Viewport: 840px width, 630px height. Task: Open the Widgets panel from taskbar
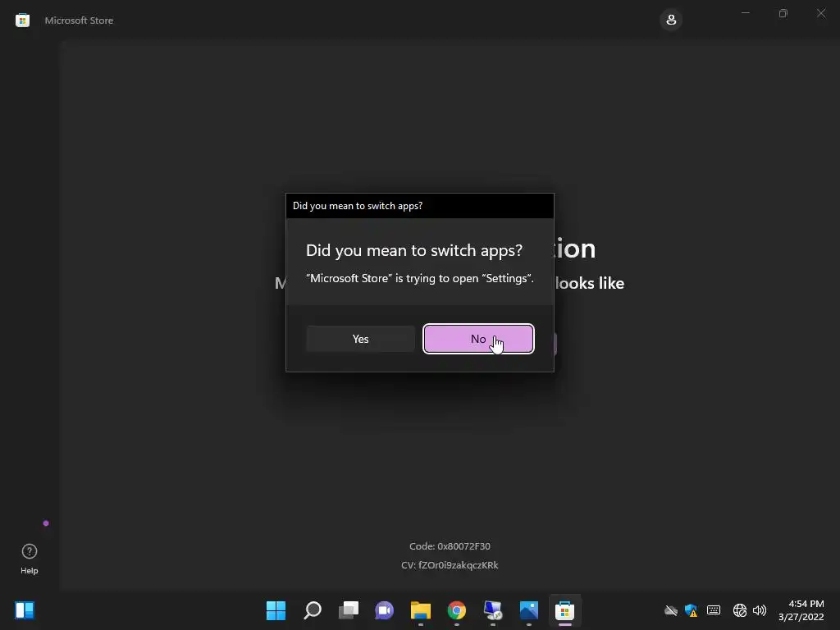coord(25,610)
